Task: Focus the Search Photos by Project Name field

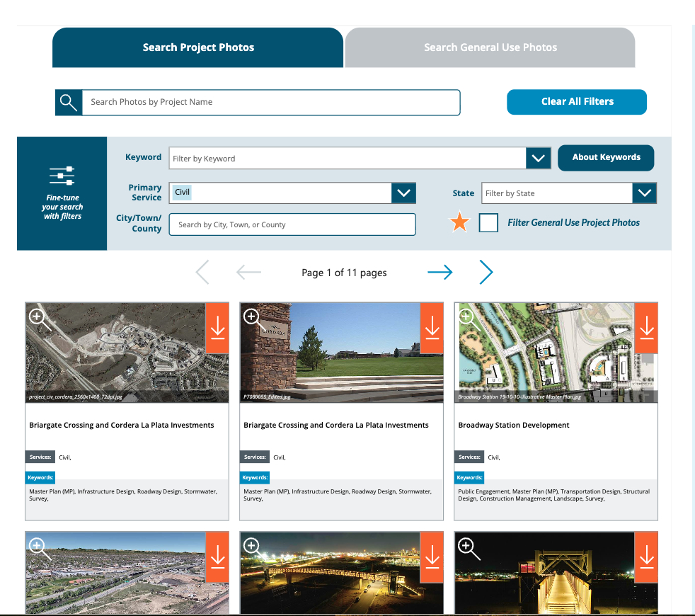Action: pos(271,103)
